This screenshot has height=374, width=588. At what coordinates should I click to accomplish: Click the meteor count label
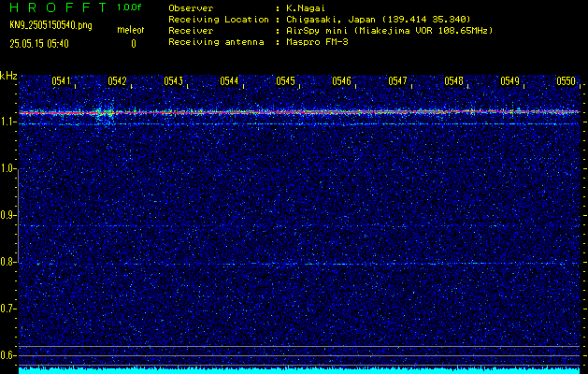point(131,30)
